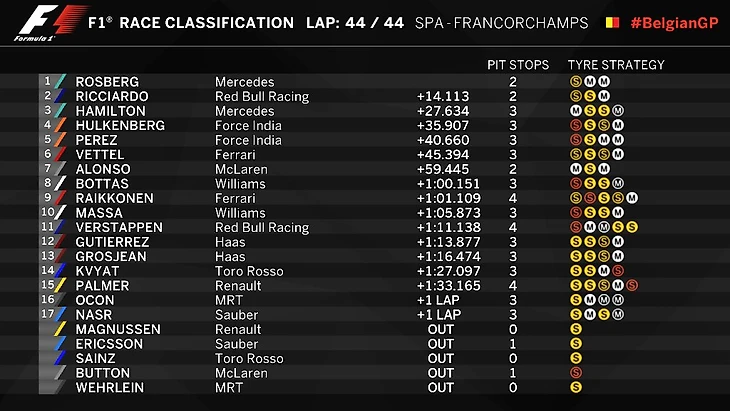Click the LAP: 44 / 44 counter
The width and height of the screenshot is (730, 411).
(354, 23)
